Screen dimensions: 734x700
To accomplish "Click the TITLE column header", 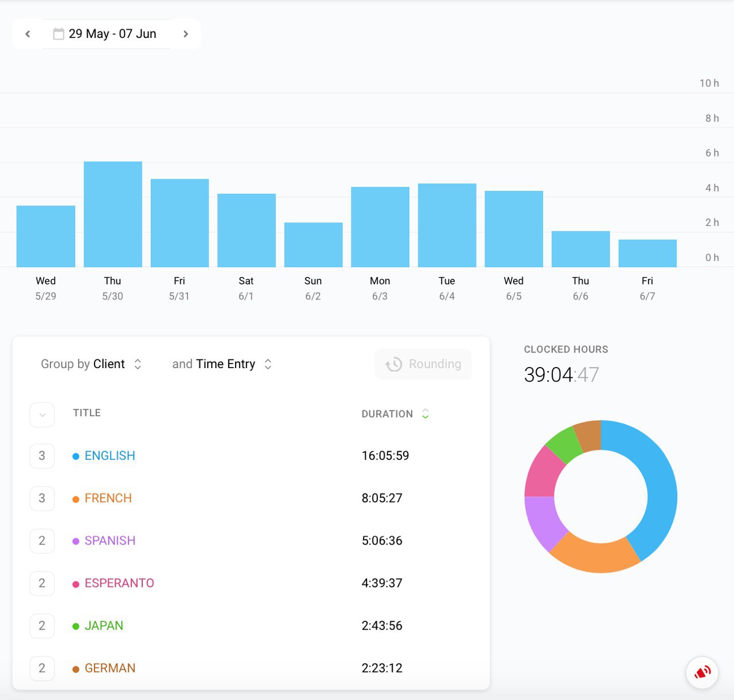I will point(87,413).
